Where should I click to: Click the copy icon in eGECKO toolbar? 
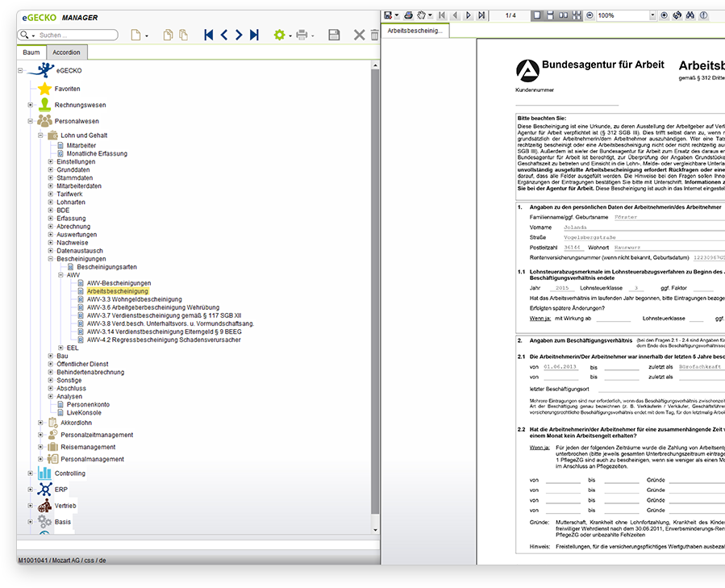pos(168,35)
